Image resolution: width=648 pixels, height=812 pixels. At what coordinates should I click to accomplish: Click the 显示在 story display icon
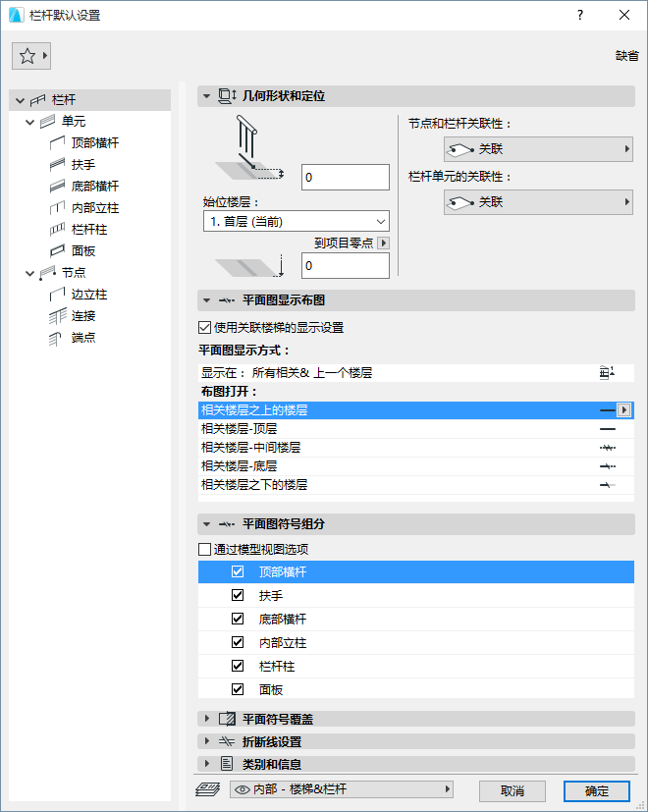[607, 373]
